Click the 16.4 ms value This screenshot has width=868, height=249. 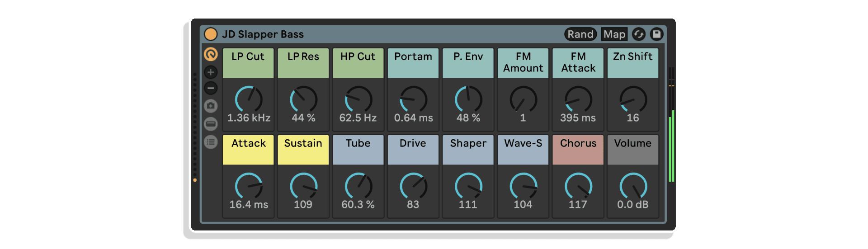tap(249, 205)
